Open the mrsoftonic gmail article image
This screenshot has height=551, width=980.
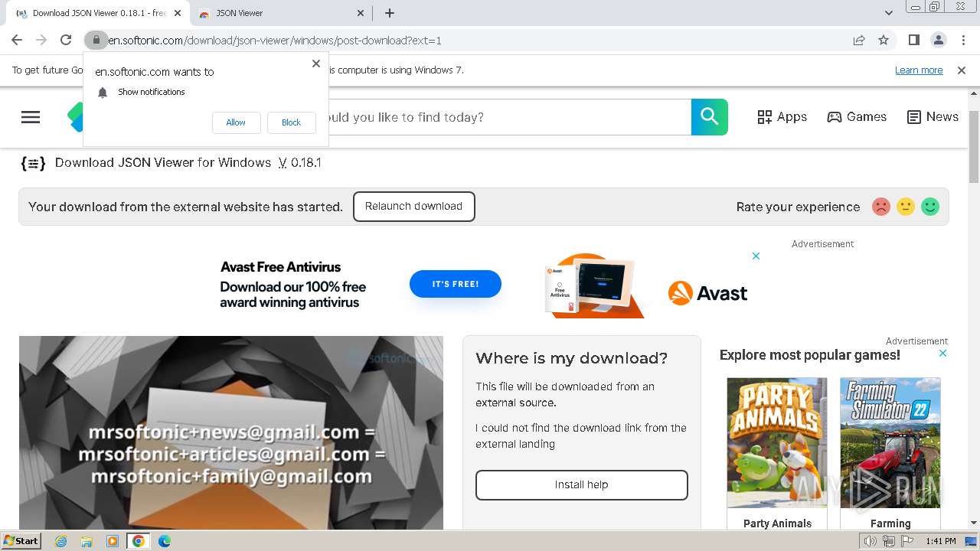(x=231, y=432)
